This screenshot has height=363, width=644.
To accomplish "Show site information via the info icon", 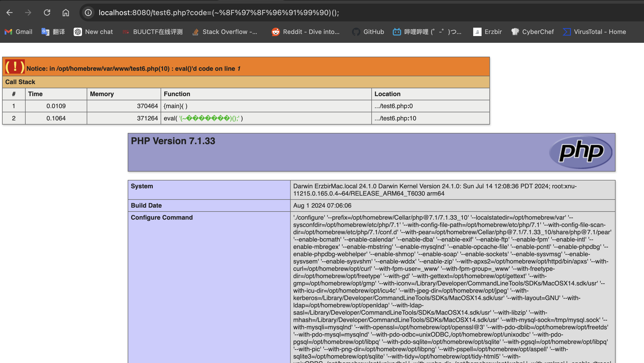I will point(88,13).
